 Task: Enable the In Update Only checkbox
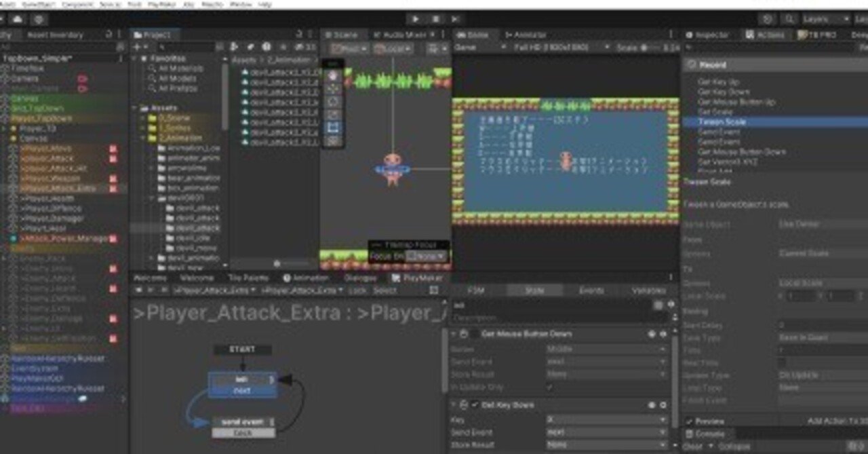coord(549,387)
